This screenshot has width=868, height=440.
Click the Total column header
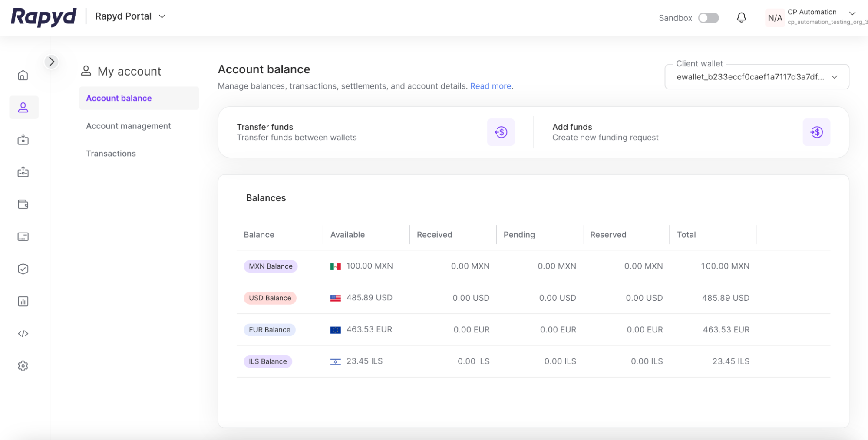point(686,235)
